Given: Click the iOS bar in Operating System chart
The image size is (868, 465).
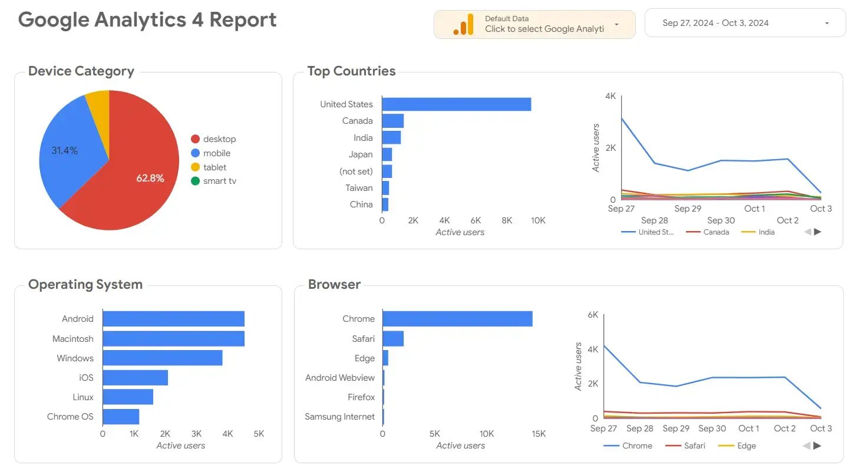Looking at the screenshot, I should [x=136, y=377].
